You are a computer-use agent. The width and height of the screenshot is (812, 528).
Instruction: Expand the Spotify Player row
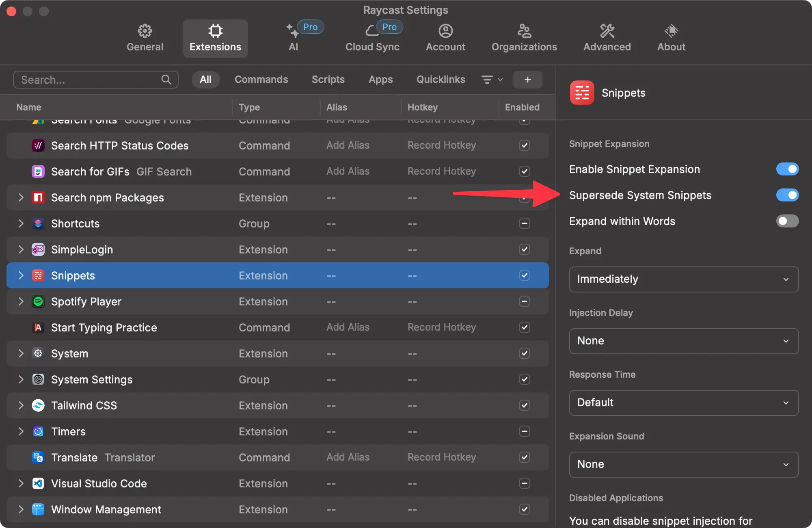[x=21, y=301]
